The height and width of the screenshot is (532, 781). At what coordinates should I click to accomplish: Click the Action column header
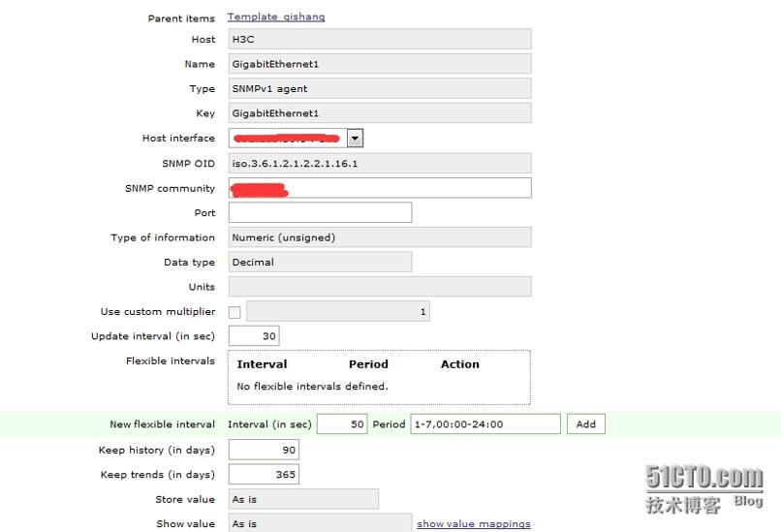tap(459, 364)
